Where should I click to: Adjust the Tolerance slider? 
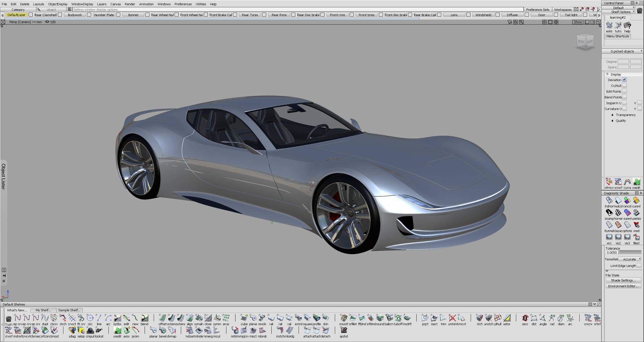[x=630, y=252]
